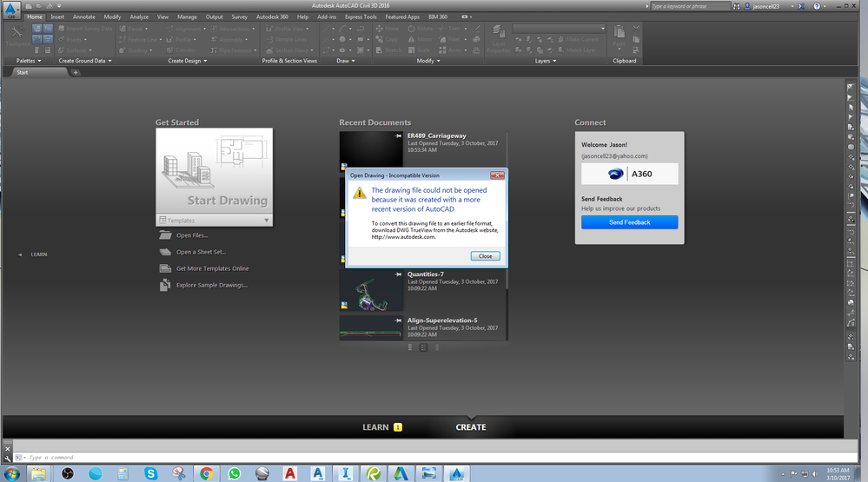The height and width of the screenshot is (482, 868).
Task: Click the Quantities-7 drawing thumbnail
Action: 371,291
